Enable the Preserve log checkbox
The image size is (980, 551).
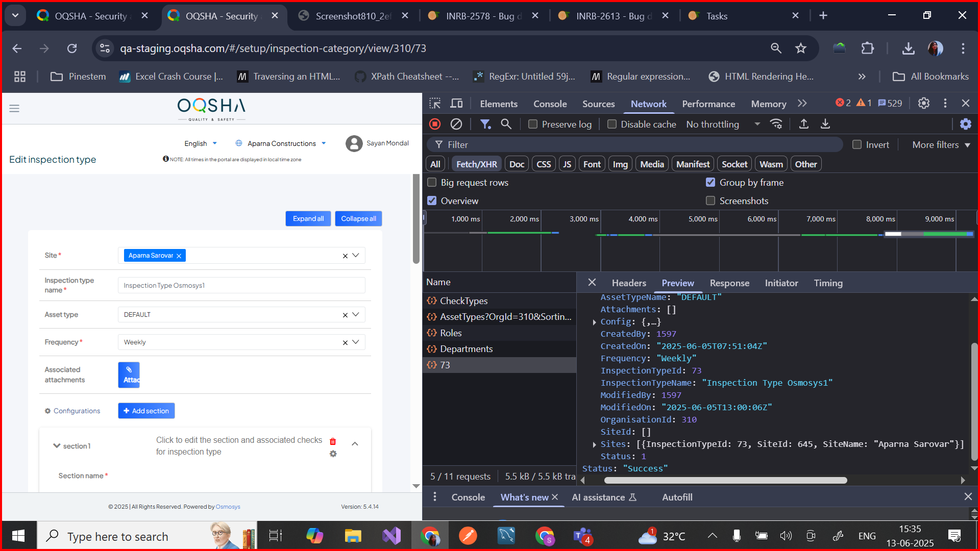pyautogui.click(x=533, y=124)
